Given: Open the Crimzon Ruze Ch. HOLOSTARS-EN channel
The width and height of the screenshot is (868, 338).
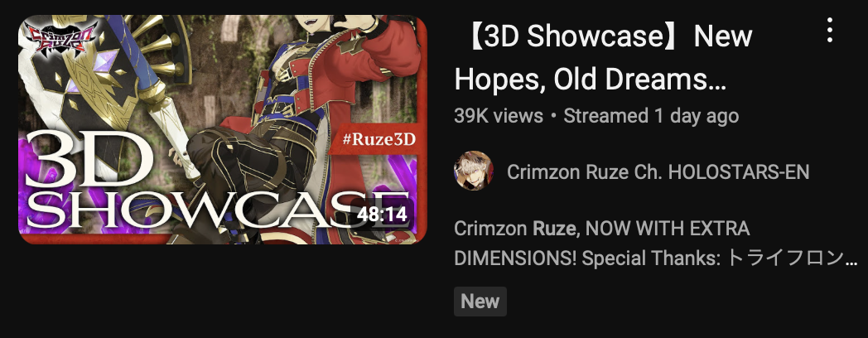Looking at the screenshot, I should coord(658,171).
